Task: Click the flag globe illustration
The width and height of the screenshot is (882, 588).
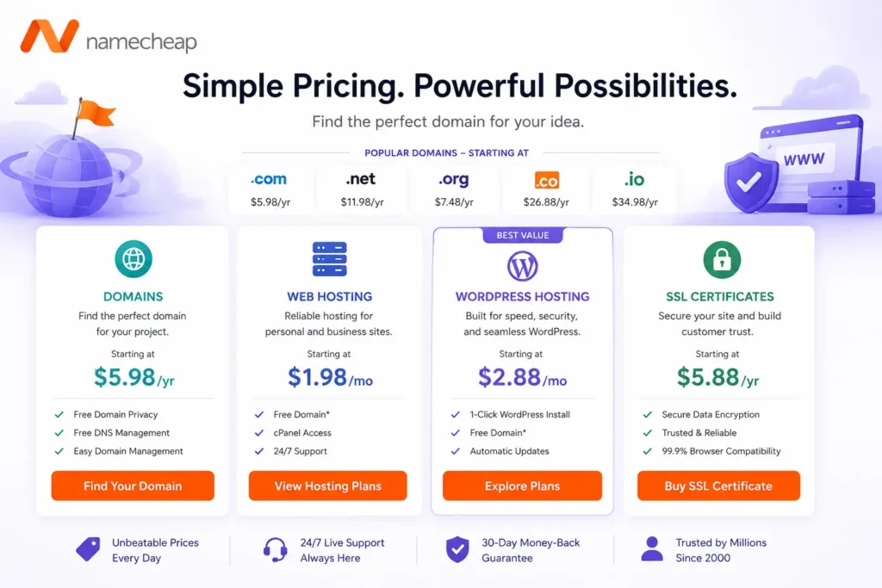Action: (71, 160)
